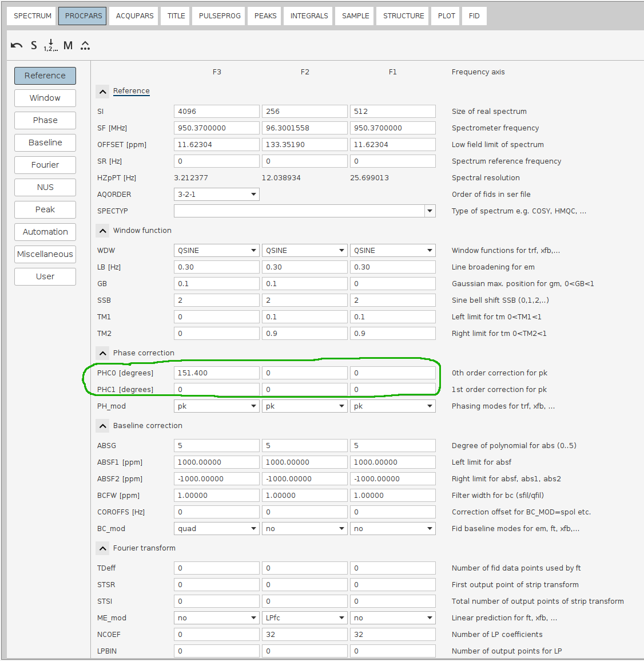Click the undo arrow in the toolbar
The height and width of the screenshot is (661, 644).
pyautogui.click(x=16, y=45)
